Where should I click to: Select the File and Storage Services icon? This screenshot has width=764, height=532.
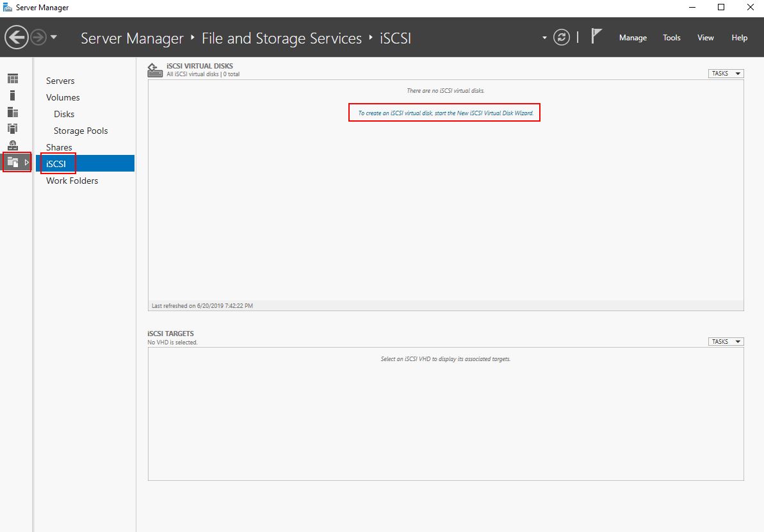click(13, 162)
